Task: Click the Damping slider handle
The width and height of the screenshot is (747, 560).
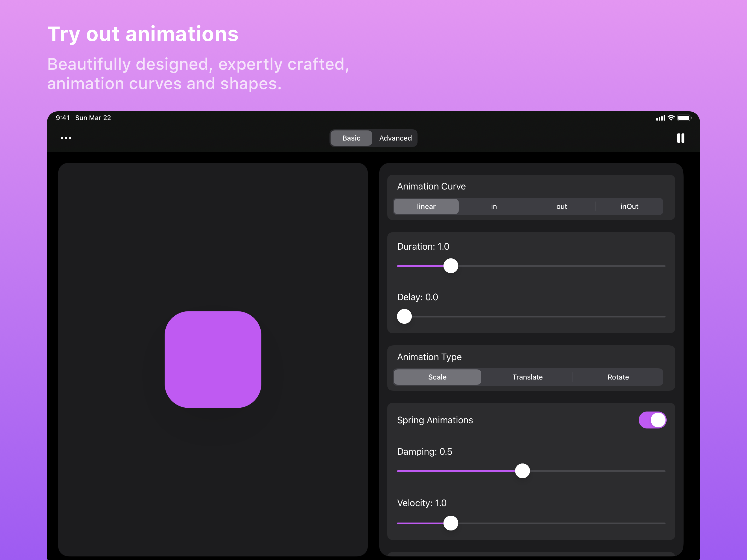Action: 523,471
